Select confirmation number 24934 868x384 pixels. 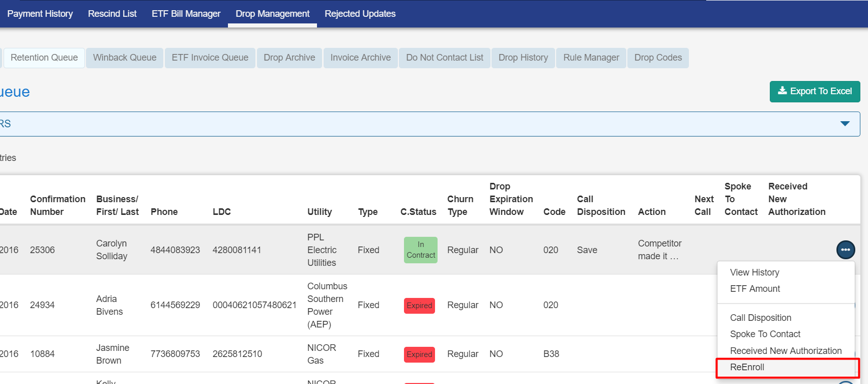coord(42,305)
